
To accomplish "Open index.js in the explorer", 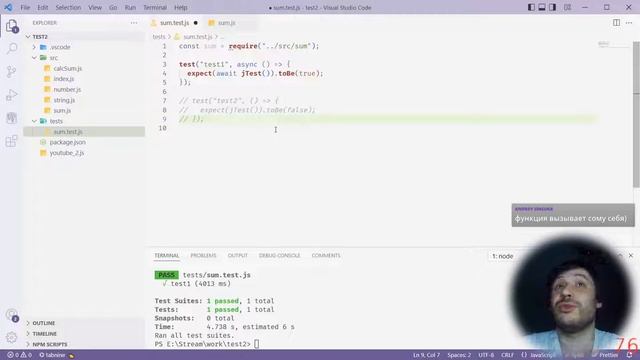I will click(84, 79).
